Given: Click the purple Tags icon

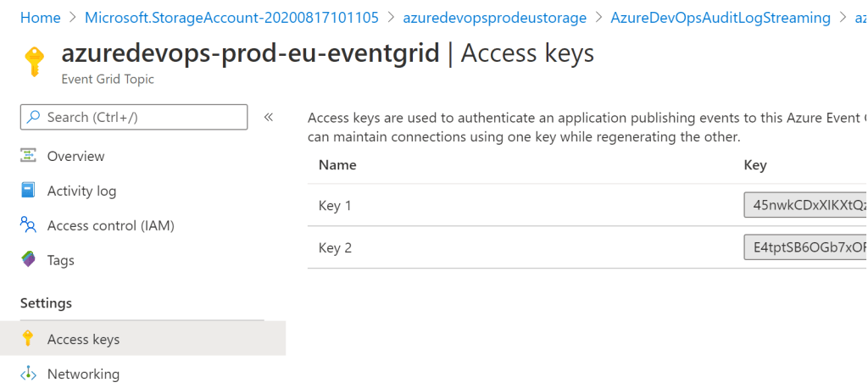Looking at the screenshot, I should (29, 260).
